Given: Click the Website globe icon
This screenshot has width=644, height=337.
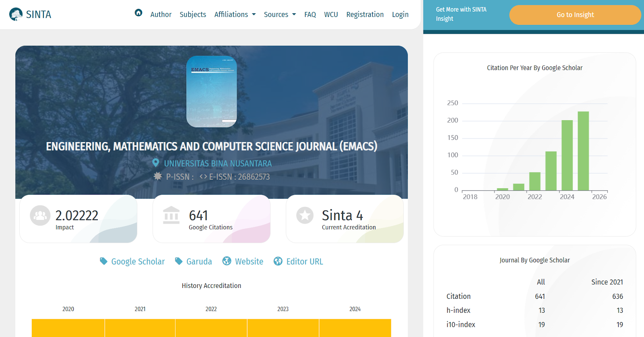Looking at the screenshot, I should pyautogui.click(x=227, y=261).
